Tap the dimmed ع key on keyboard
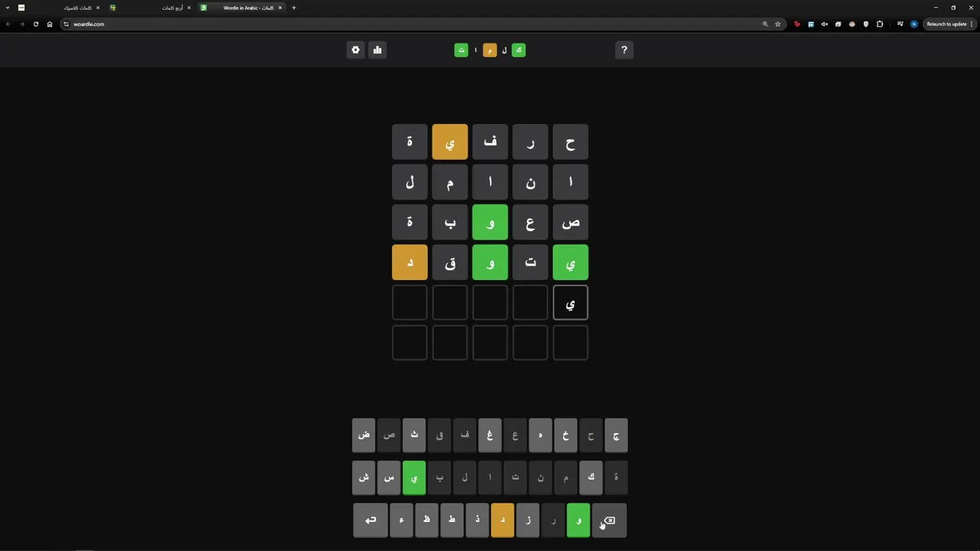Image resolution: width=980 pixels, height=551 pixels. pos(515,435)
